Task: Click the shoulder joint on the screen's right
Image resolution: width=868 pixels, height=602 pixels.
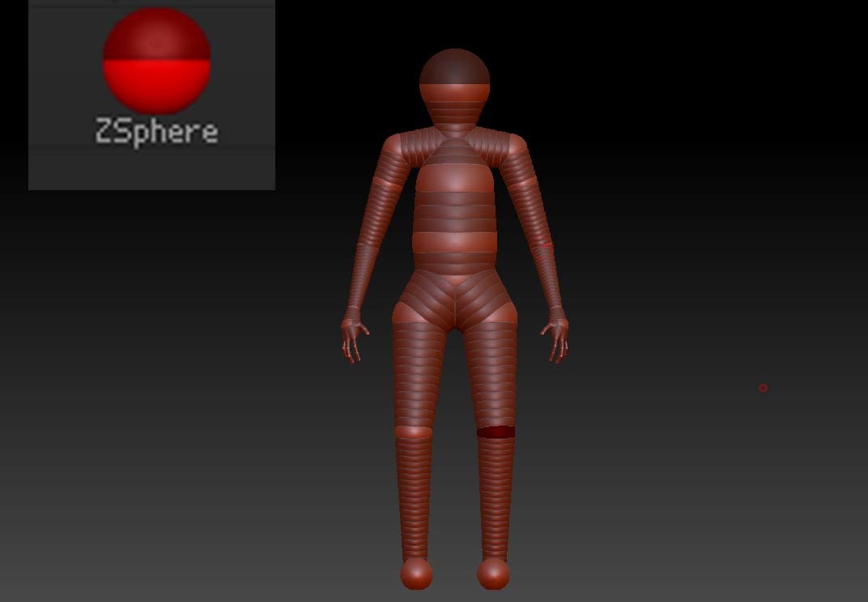Action: 515,148
